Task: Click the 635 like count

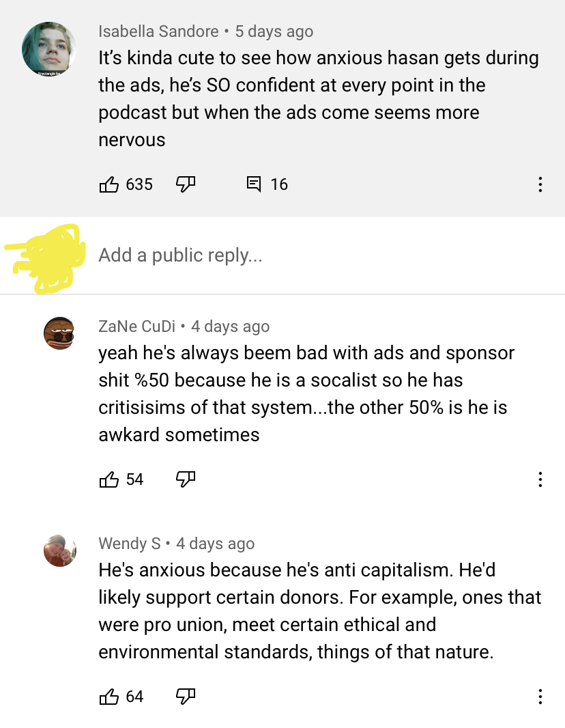Action: [139, 184]
